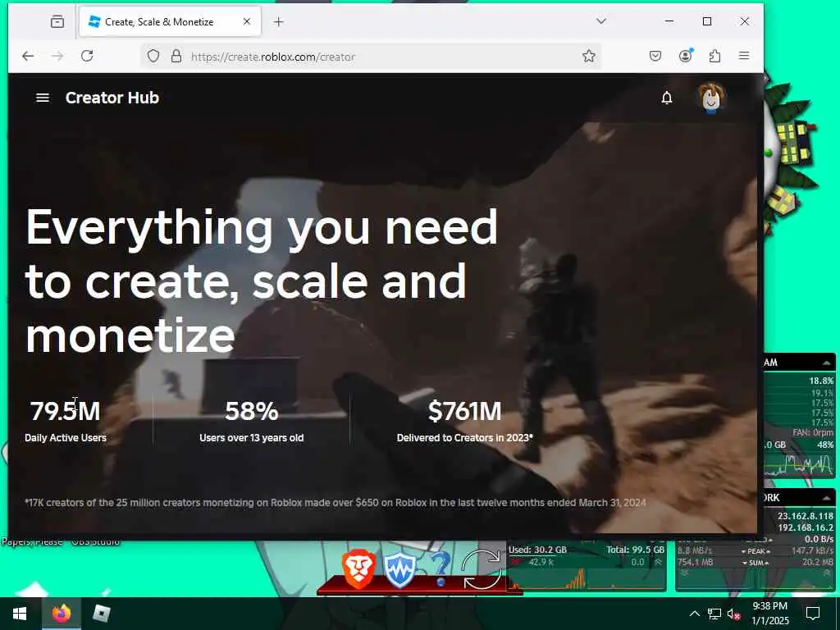Show hidden system tray icons
This screenshot has height=630, width=840.
tap(694, 614)
